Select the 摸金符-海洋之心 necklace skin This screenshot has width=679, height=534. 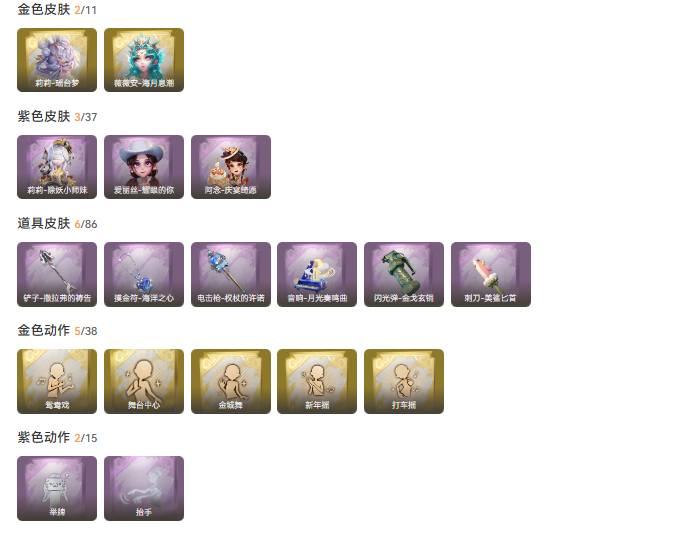144,274
